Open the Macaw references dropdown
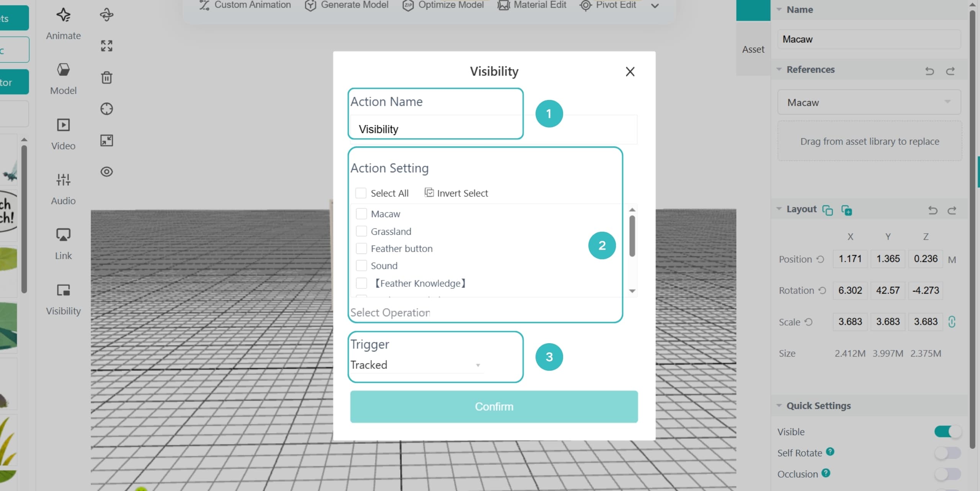 click(x=869, y=102)
